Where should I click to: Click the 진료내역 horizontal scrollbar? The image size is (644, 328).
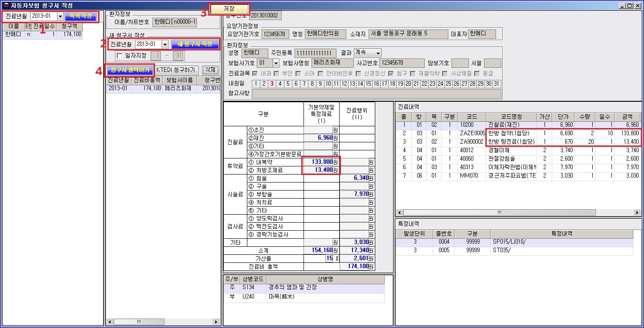click(x=518, y=213)
